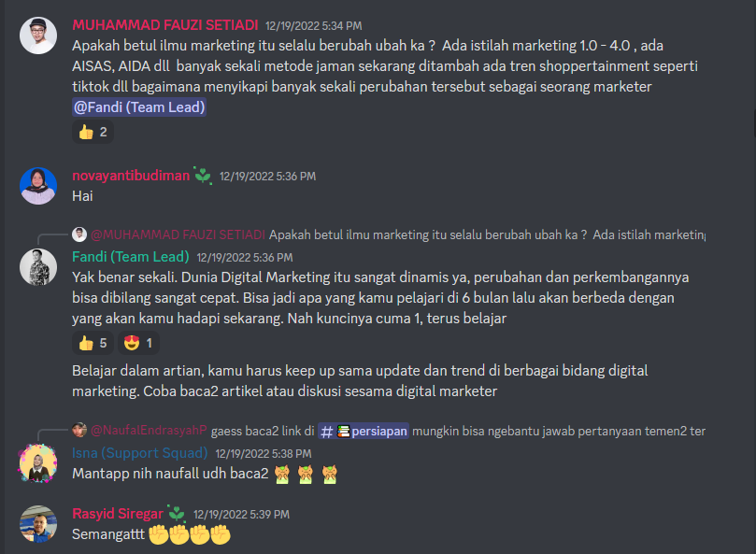This screenshot has height=554, width=756.
Task: Click the @Fandi (Team Lead) mention
Action: pyautogui.click(x=139, y=107)
